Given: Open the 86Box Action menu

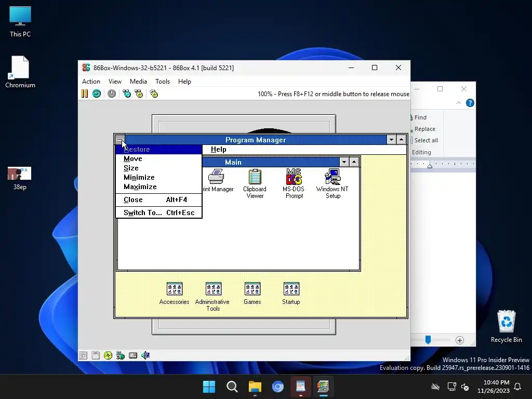Looking at the screenshot, I should pos(91,82).
